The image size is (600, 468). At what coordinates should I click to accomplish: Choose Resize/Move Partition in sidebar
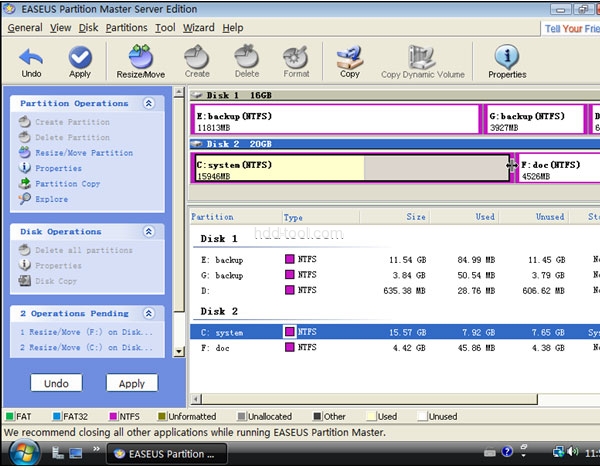tap(76, 153)
